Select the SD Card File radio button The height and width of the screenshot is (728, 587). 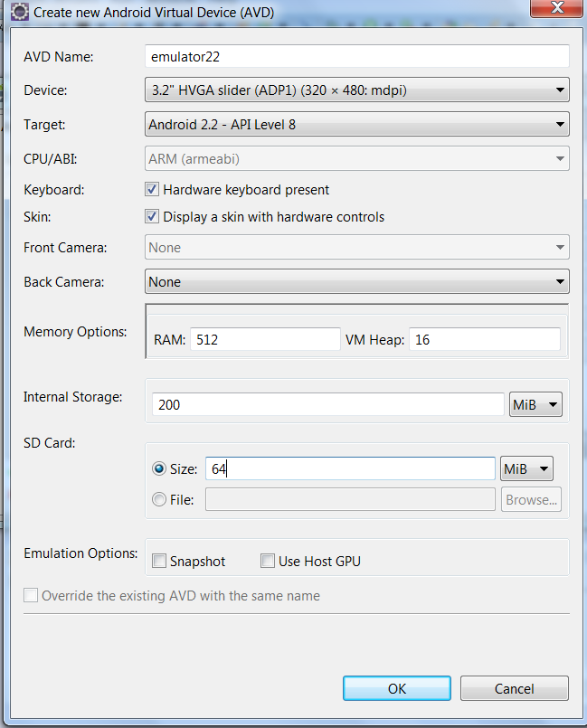point(159,499)
